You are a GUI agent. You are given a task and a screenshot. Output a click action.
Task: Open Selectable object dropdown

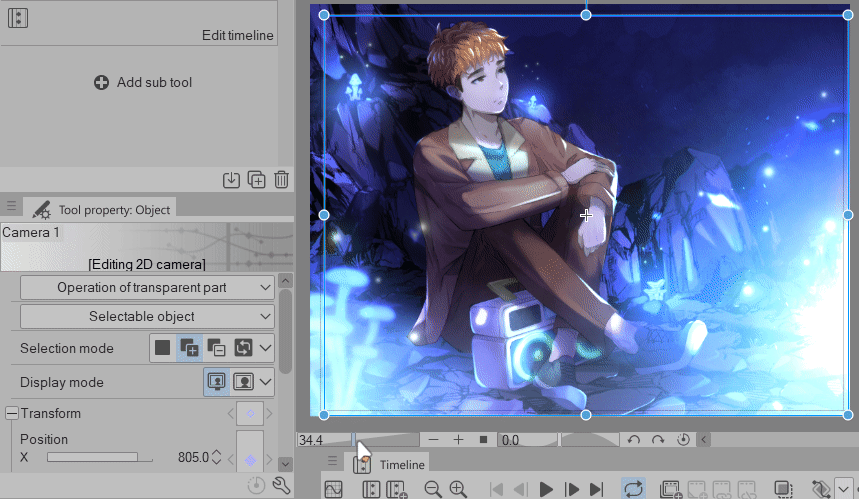tap(147, 316)
